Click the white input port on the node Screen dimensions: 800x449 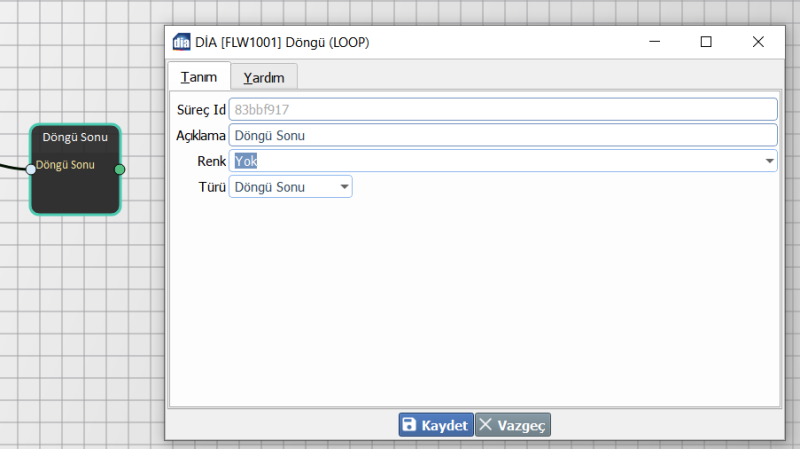click(x=31, y=170)
